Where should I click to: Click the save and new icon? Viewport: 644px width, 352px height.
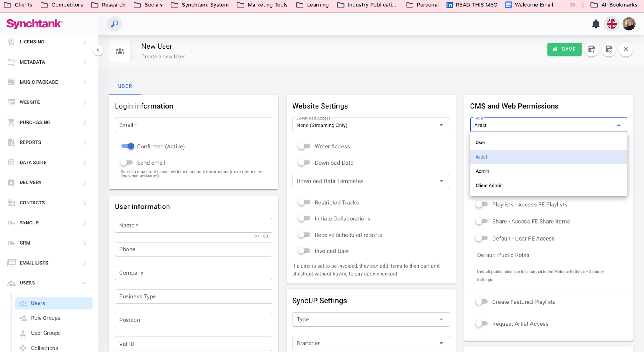pyautogui.click(x=591, y=49)
